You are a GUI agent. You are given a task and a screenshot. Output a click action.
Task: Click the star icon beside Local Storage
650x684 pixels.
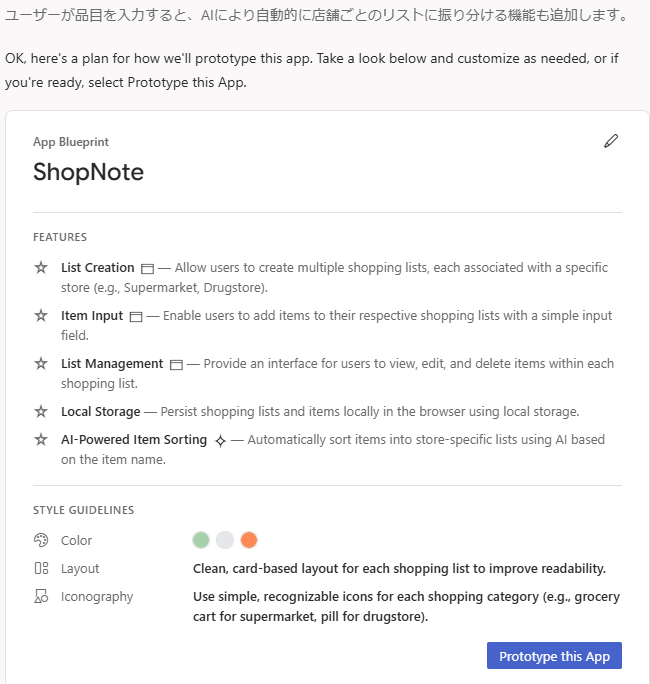pyautogui.click(x=41, y=411)
